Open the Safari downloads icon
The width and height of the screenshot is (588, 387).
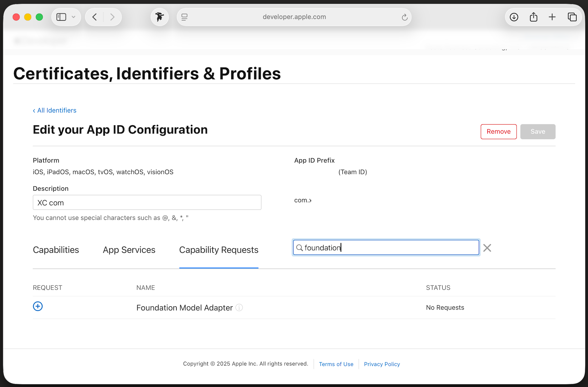pos(514,17)
